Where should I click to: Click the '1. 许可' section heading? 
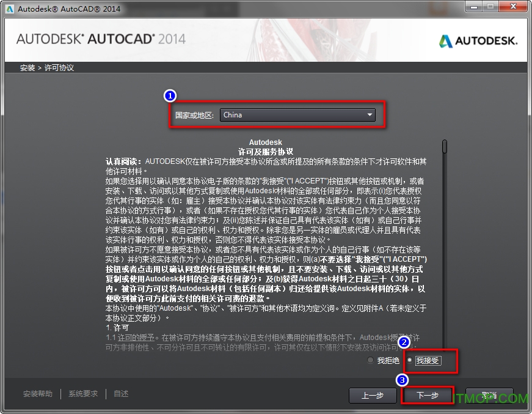point(117,328)
